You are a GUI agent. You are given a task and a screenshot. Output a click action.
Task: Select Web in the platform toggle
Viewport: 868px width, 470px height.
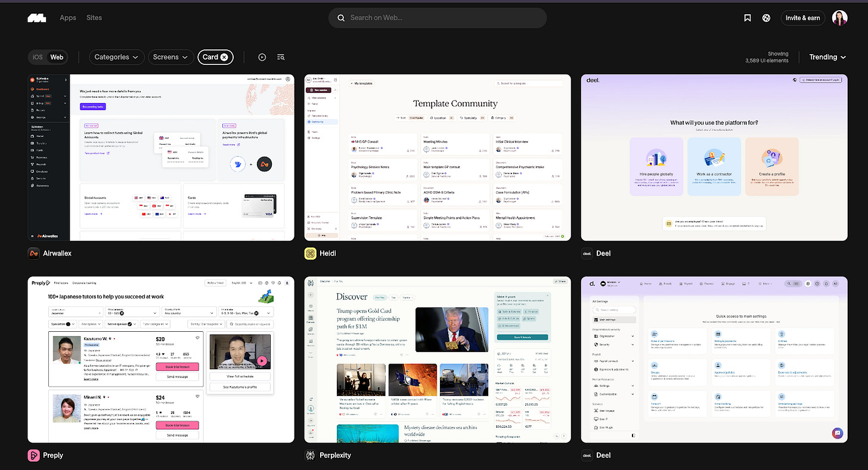(x=57, y=57)
